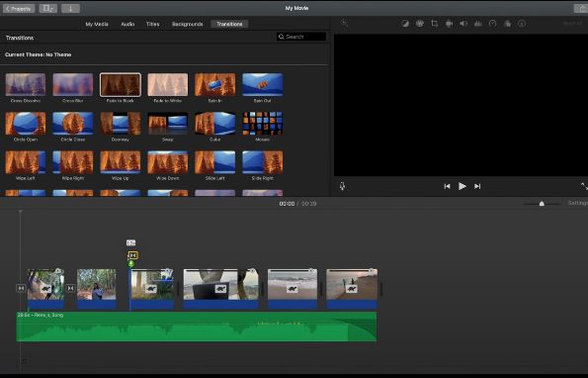The width and height of the screenshot is (588, 378).
Task: Select transition icon between first two clips
Action: [x=70, y=288]
